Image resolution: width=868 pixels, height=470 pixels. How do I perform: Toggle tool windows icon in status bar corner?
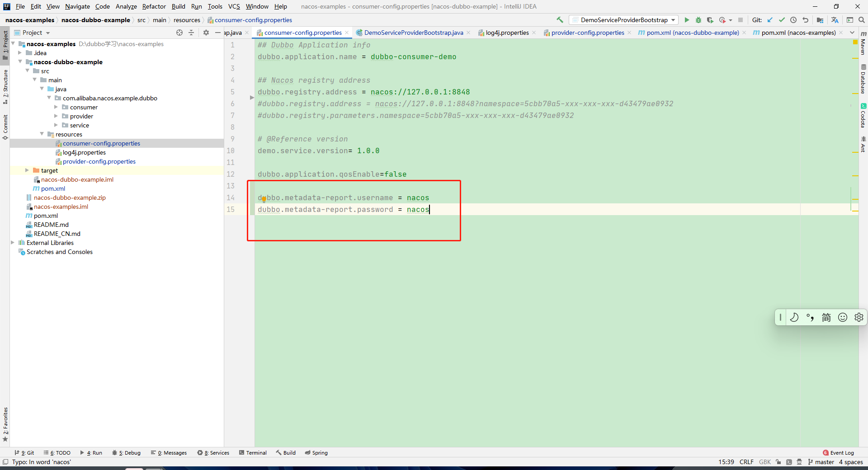tap(5, 462)
